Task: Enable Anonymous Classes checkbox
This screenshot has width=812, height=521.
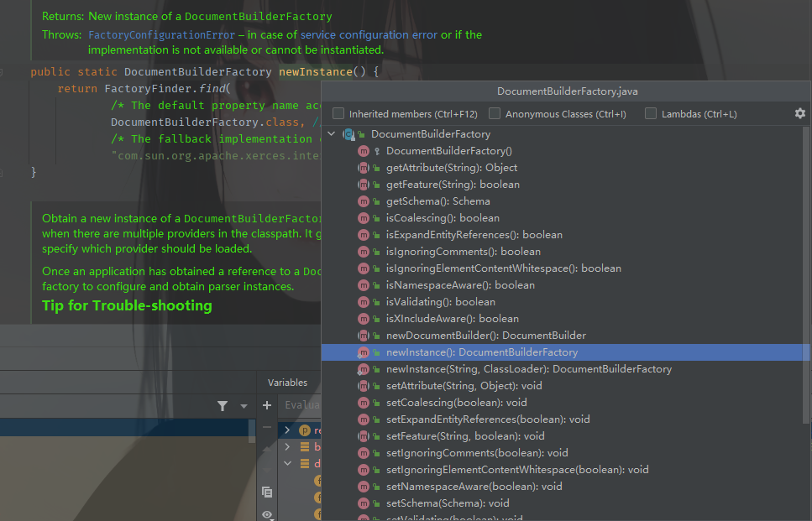Action: (495, 113)
